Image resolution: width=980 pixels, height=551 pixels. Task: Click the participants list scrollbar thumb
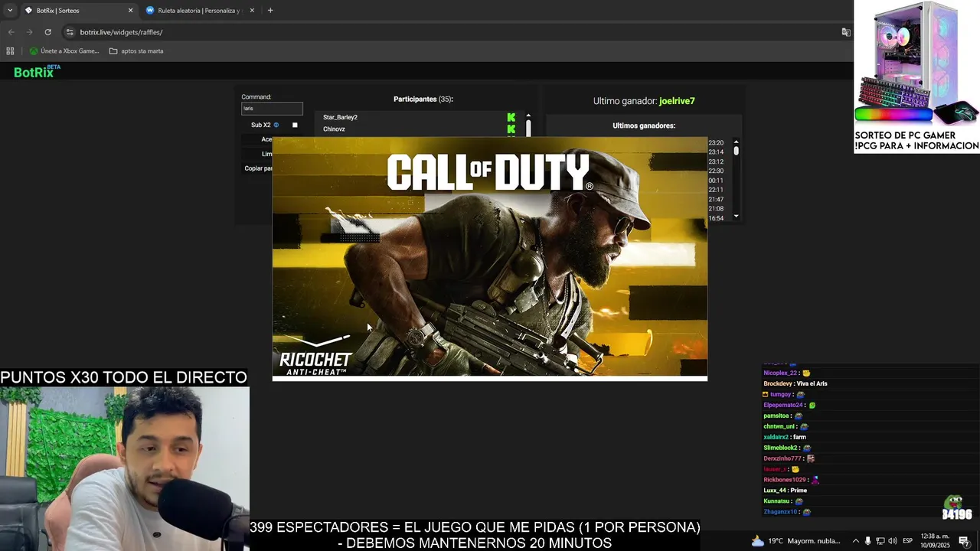[528, 129]
